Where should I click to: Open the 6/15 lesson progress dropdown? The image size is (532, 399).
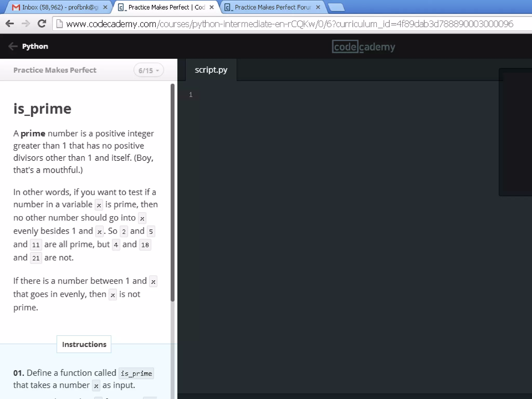[x=149, y=70]
